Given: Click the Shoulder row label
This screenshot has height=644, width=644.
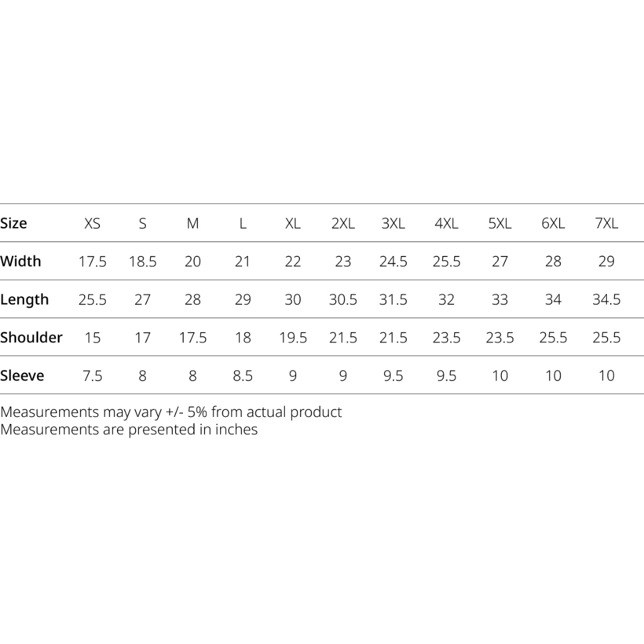Looking at the screenshot, I should pos(31,337).
